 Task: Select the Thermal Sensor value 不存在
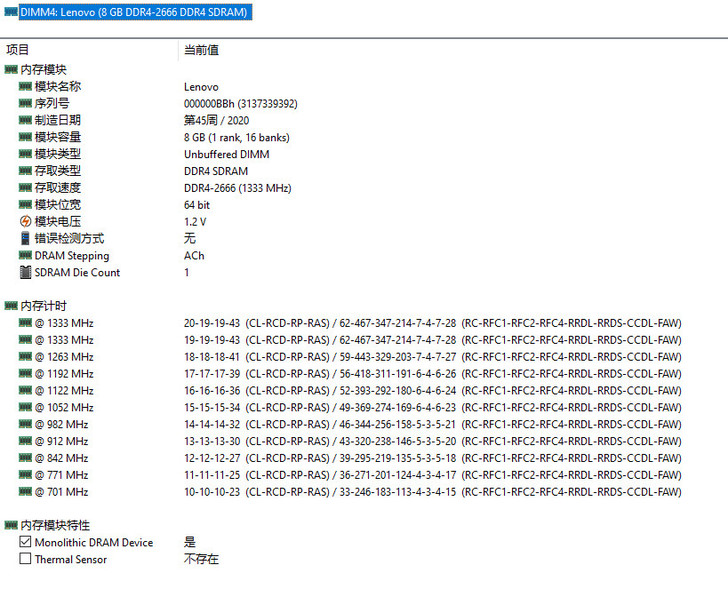click(201, 558)
